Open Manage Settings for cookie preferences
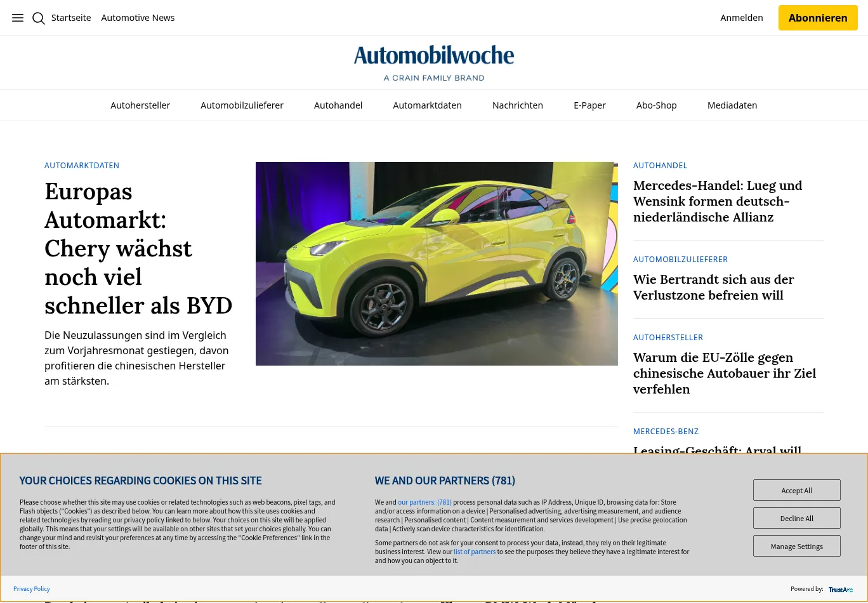Viewport: 868px width, 603px height. click(796, 546)
